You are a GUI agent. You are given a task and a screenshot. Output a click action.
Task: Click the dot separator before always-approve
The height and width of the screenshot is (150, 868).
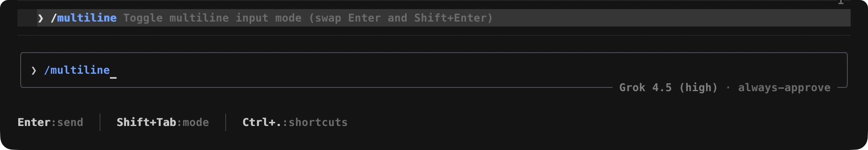pyautogui.click(x=728, y=87)
